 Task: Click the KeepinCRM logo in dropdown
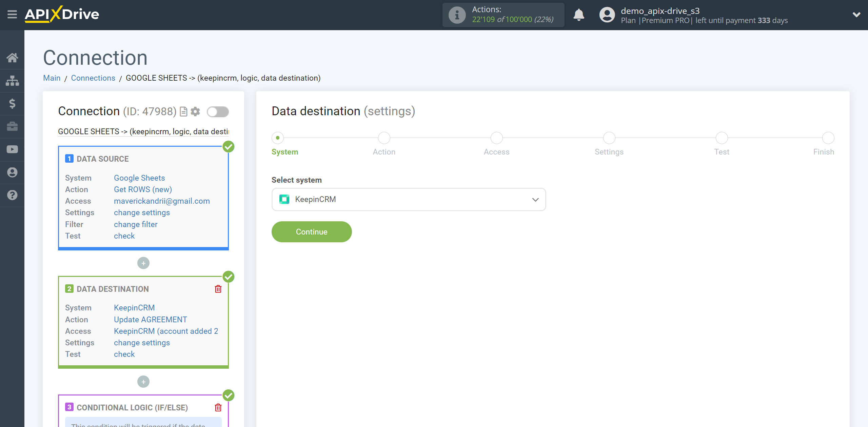284,199
